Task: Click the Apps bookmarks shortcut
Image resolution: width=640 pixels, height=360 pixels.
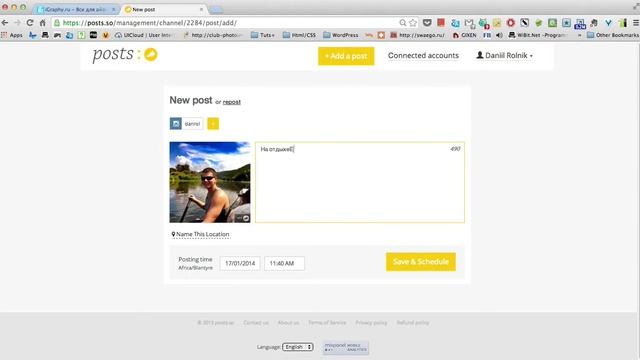Action: click(12, 35)
